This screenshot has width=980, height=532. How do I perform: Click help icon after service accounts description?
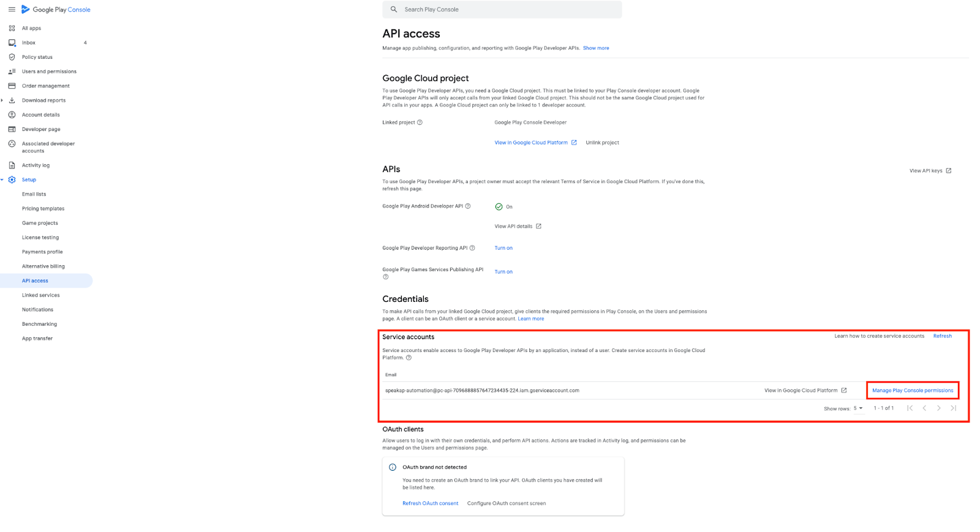(x=409, y=358)
